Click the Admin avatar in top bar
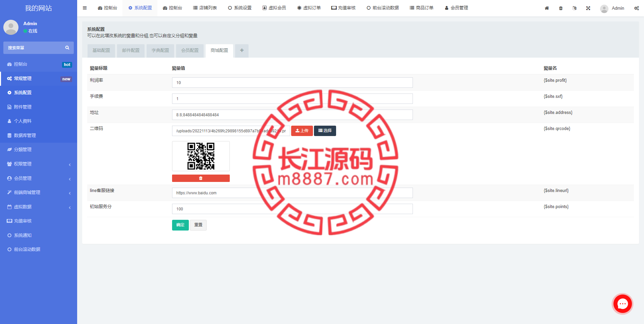Viewport: 644px width, 324px height. [x=604, y=9]
